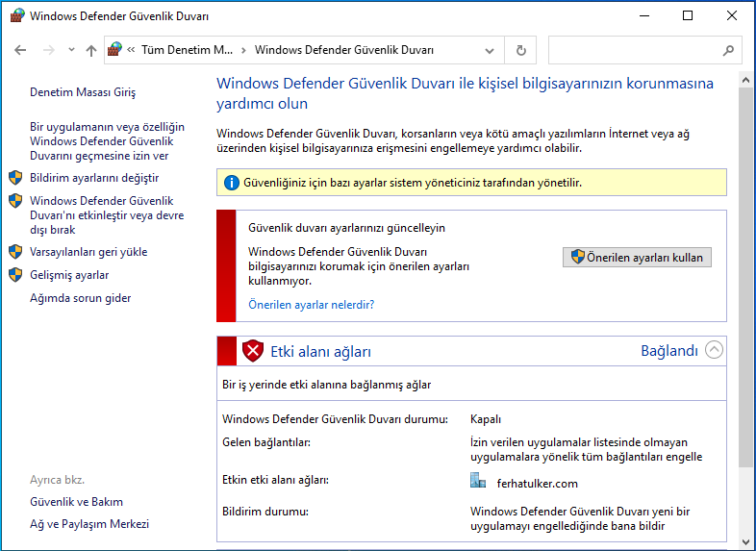Minimize the firewall window

click(x=644, y=16)
